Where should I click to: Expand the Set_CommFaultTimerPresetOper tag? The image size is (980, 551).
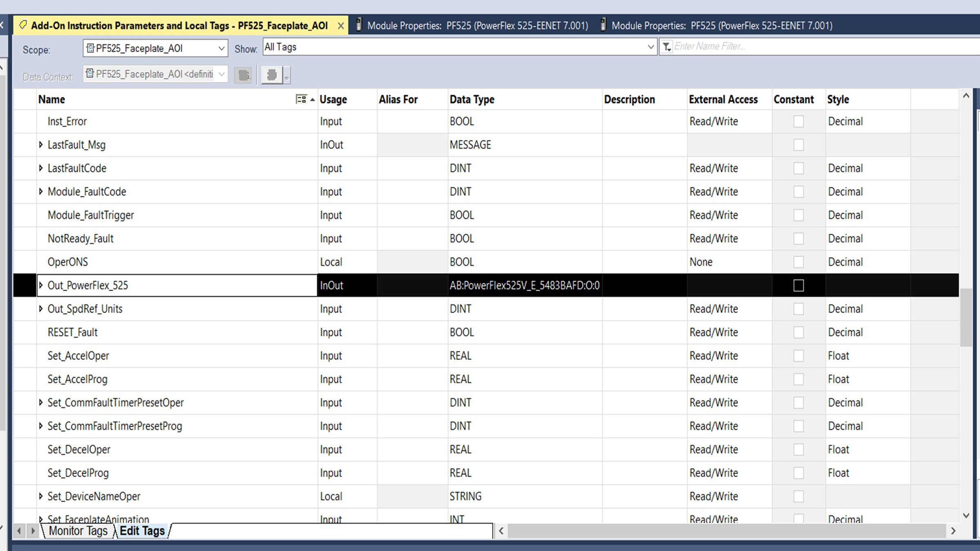coord(41,402)
